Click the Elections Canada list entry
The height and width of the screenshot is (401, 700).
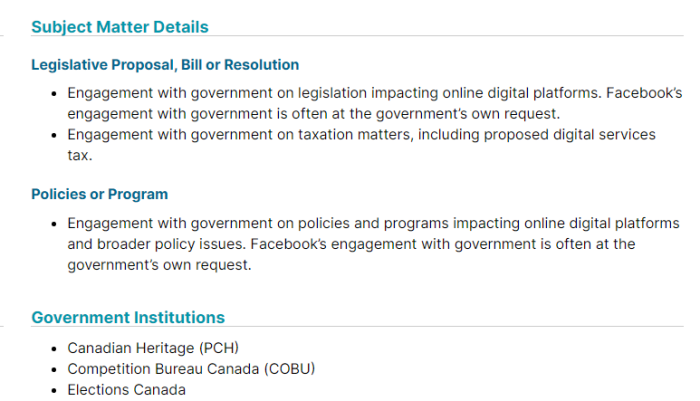pos(126,390)
